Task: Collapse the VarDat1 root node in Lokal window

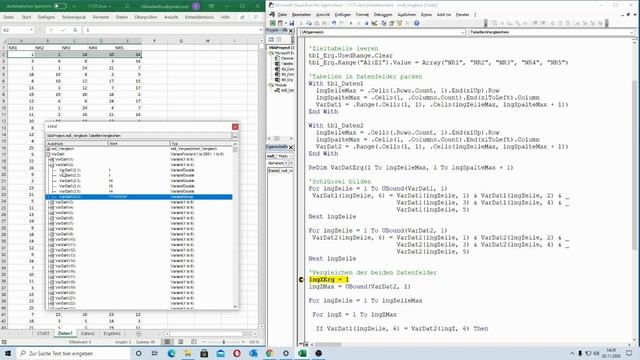Action: click(x=48, y=154)
